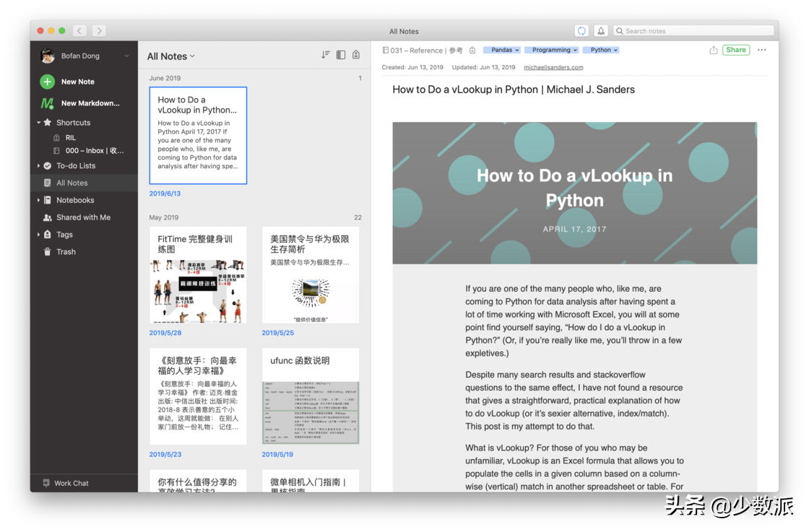Click the vLookup banner image in note
Screen dimensions: 809x532
(x=575, y=193)
